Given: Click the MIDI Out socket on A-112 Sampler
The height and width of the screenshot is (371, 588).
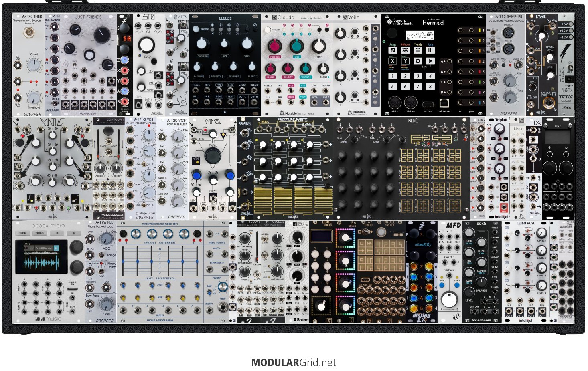Looking at the screenshot, I should (x=509, y=32).
